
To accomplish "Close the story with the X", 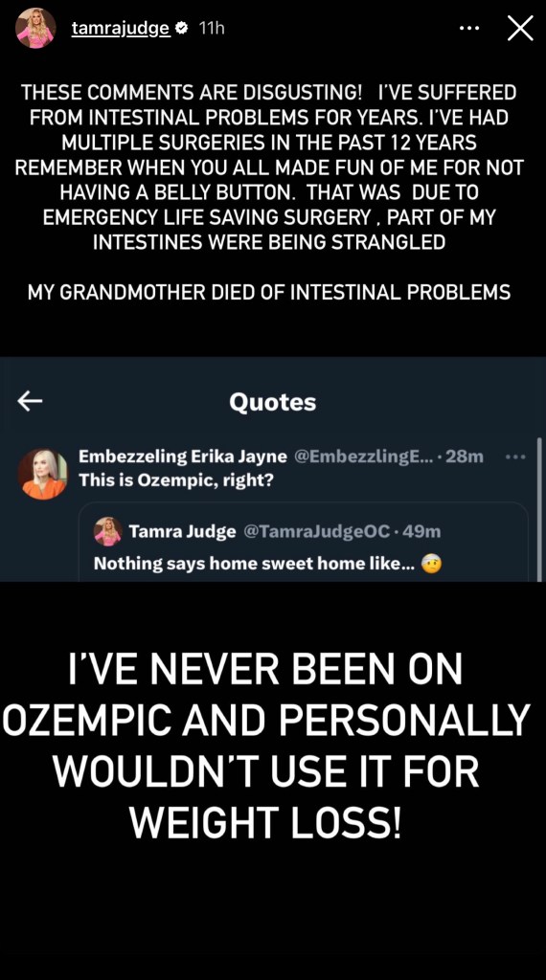I will (x=520, y=28).
